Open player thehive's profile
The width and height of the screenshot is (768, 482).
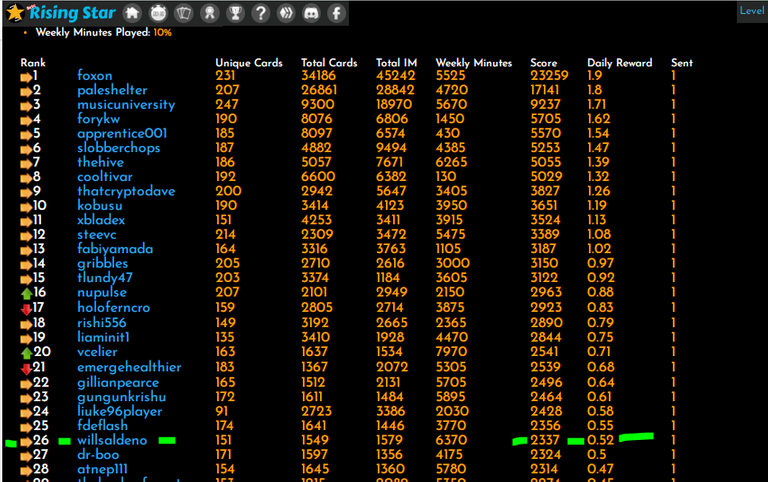100,162
